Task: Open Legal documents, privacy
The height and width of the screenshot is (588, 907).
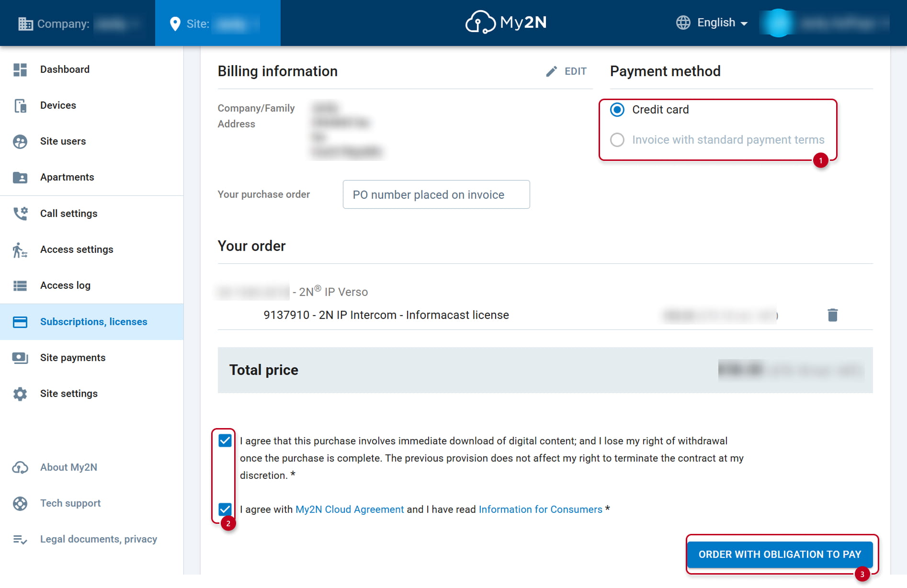Action: pos(91,539)
